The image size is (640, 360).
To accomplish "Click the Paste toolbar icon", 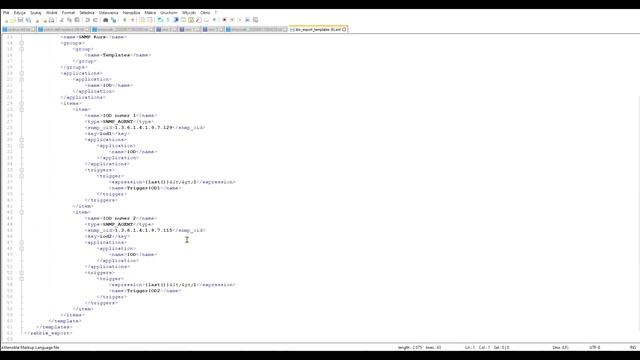I will pyautogui.click(x=77, y=20).
